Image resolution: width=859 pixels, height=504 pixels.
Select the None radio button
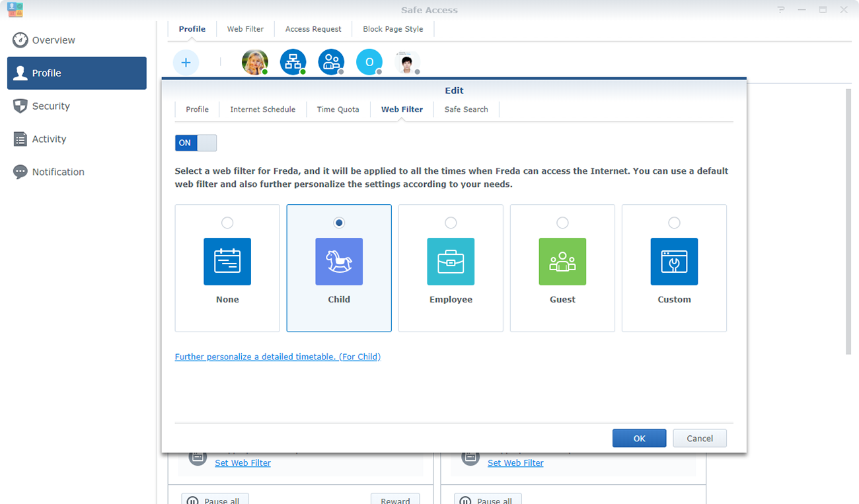227,223
